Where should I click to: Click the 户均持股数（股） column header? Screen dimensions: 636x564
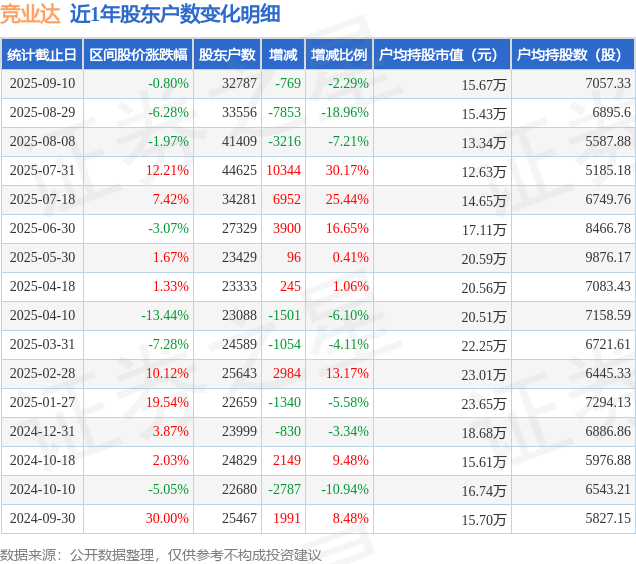tap(573, 55)
